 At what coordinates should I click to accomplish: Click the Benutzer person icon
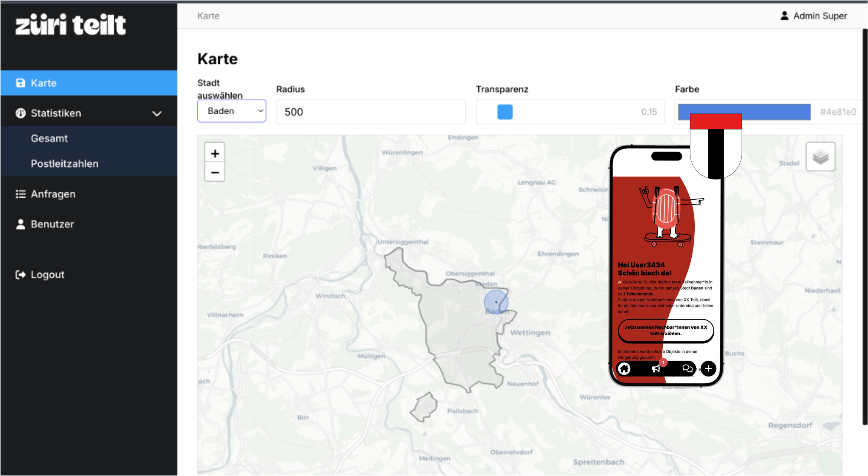pos(20,224)
